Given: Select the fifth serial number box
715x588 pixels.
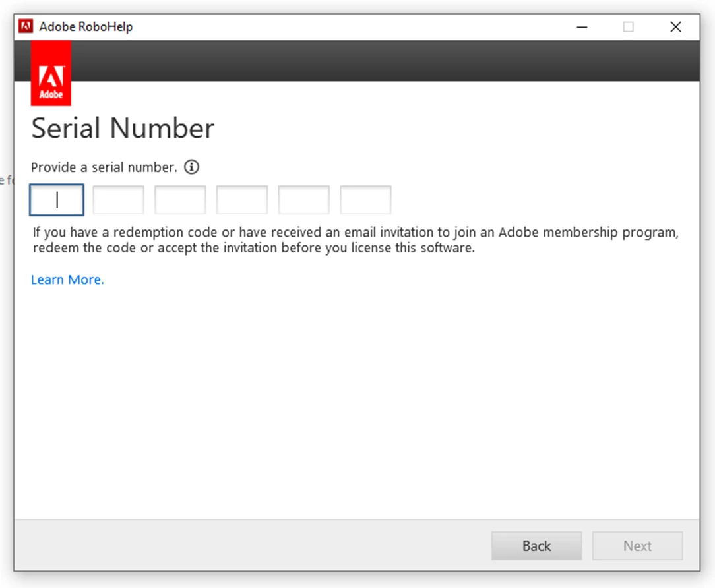Looking at the screenshot, I should (x=303, y=200).
